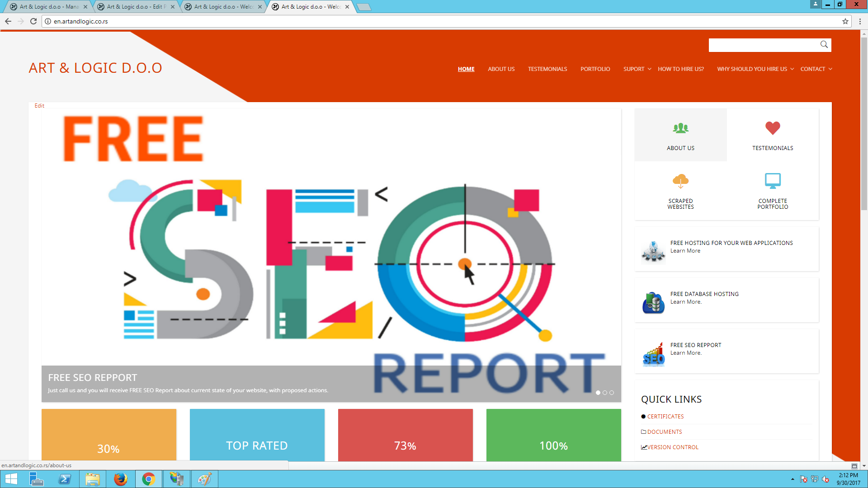Close the third Art & Logic Welcome tab

point(260,7)
